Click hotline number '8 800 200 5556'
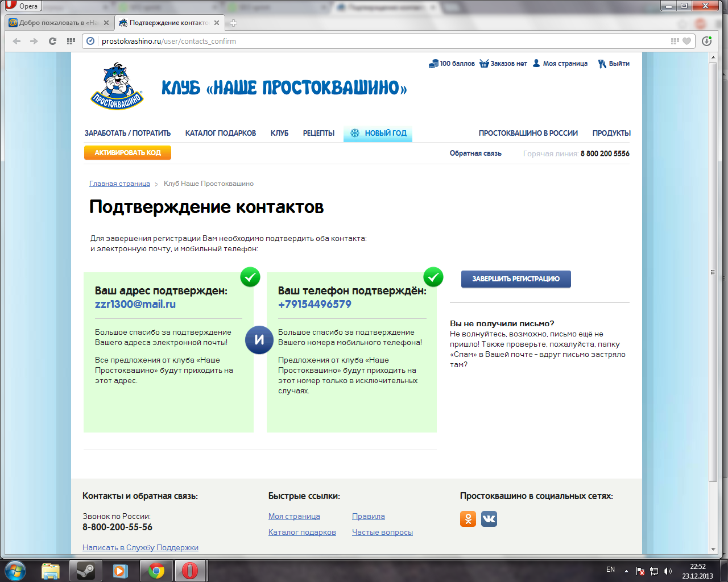 click(605, 153)
